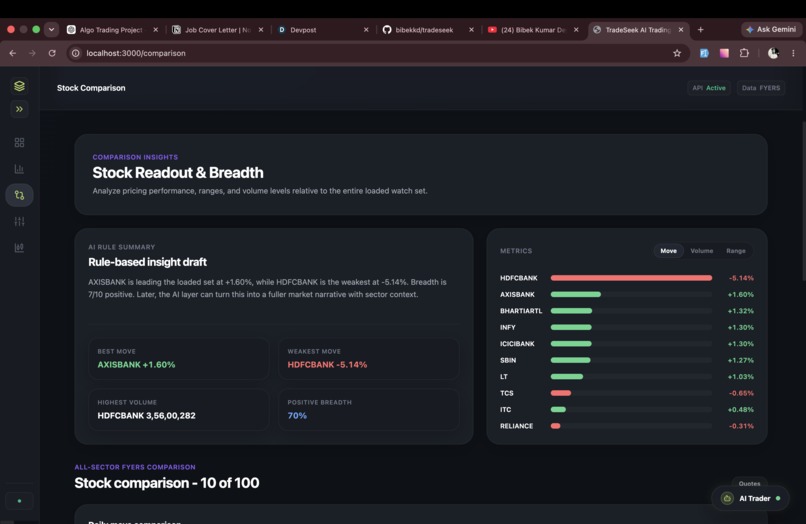This screenshot has width=806, height=524.
Task: Click the Best Move AXISBANK +1.60% card
Action: click(x=178, y=358)
